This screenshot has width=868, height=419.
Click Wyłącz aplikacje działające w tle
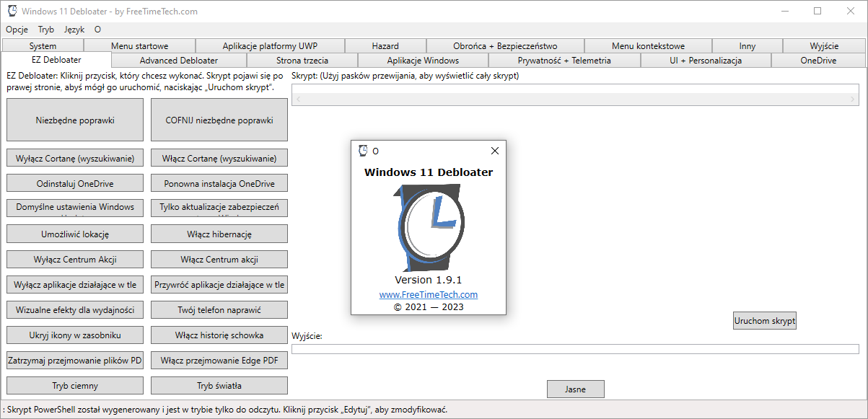tap(75, 284)
